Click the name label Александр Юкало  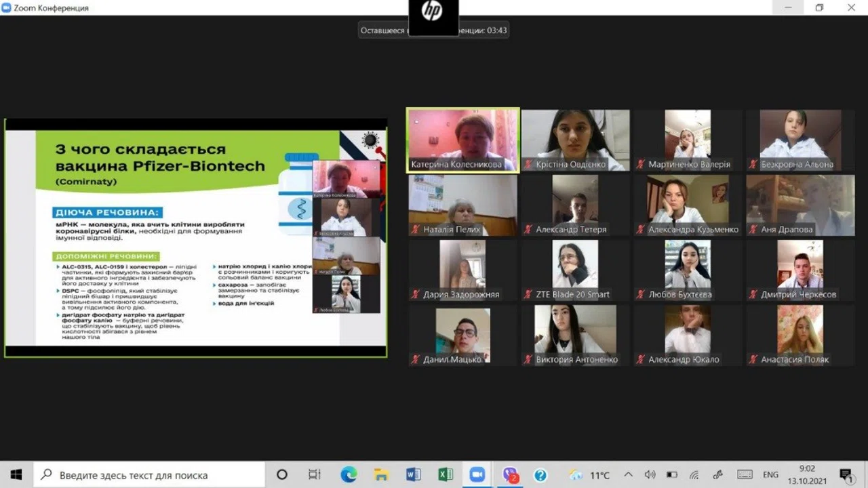684,360
